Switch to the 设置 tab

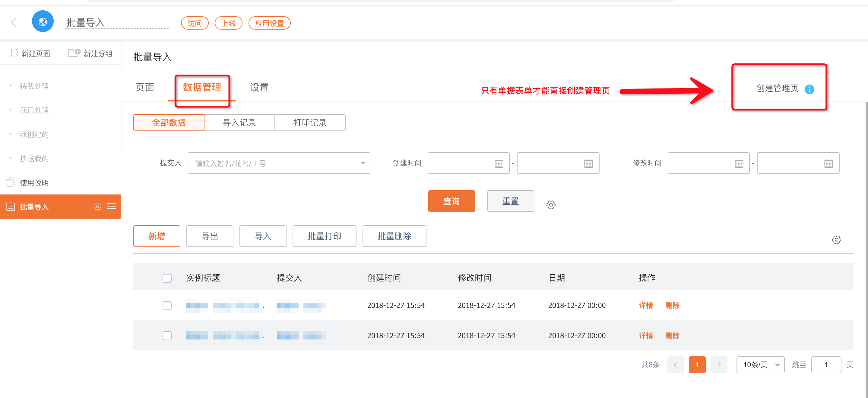point(259,88)
